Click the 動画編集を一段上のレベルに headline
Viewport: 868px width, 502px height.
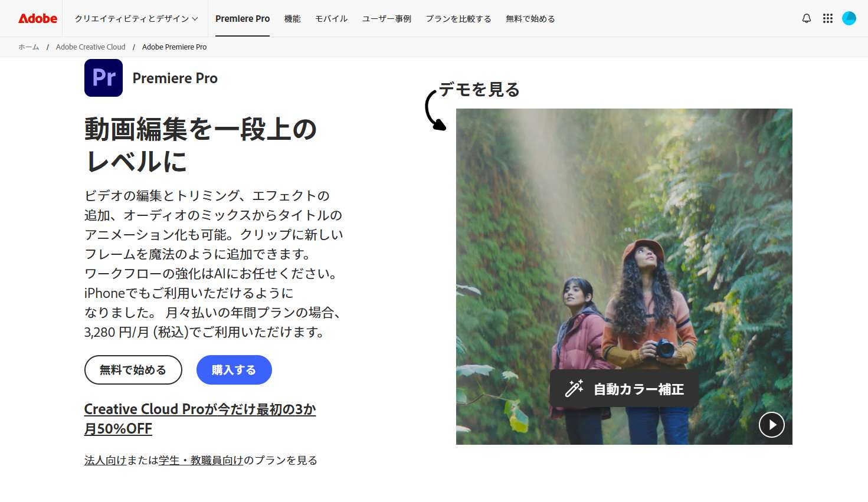[201, 145]
